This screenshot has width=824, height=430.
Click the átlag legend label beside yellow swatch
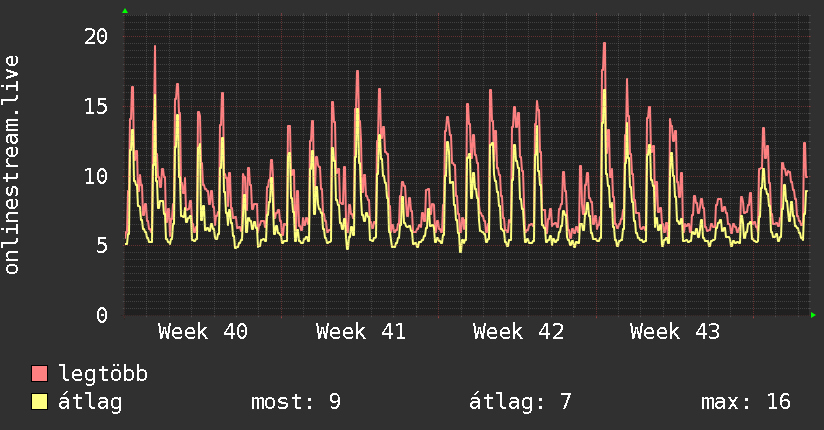coord(90,402)
